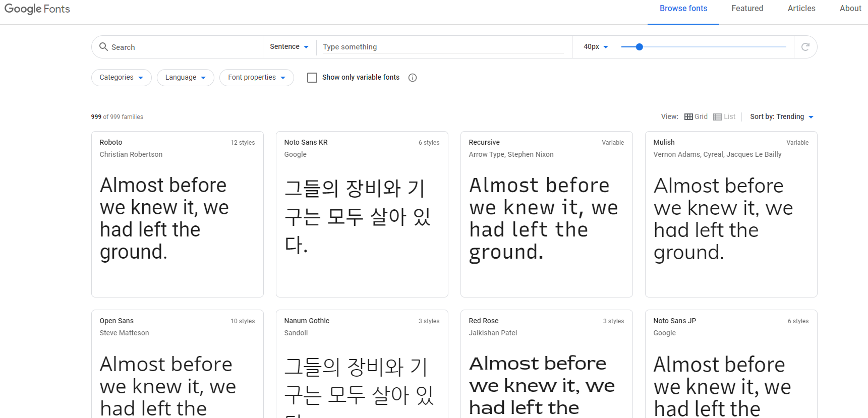The width and height of the screenshot is (868, 418).
Task: Click the Christian Robertson author text
Action: [131, 154]
